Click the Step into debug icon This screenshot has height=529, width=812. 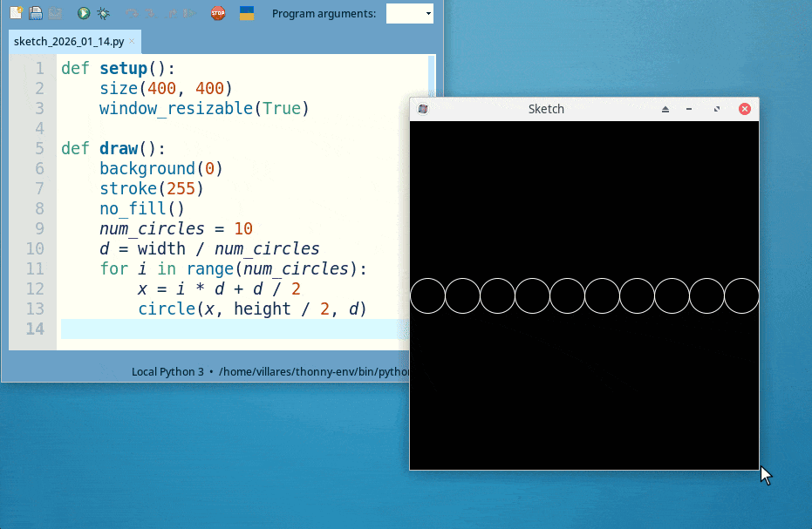point(151,13)
